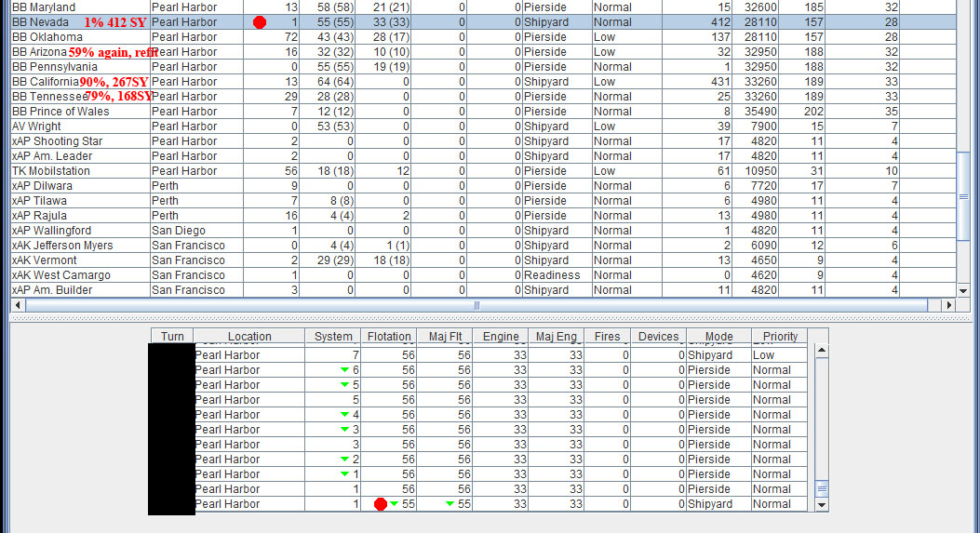Click the upper table's vertical scrollbar down arrow
Image resolution: width=980 pixels, height=533 pixels.
coord(963,290)
